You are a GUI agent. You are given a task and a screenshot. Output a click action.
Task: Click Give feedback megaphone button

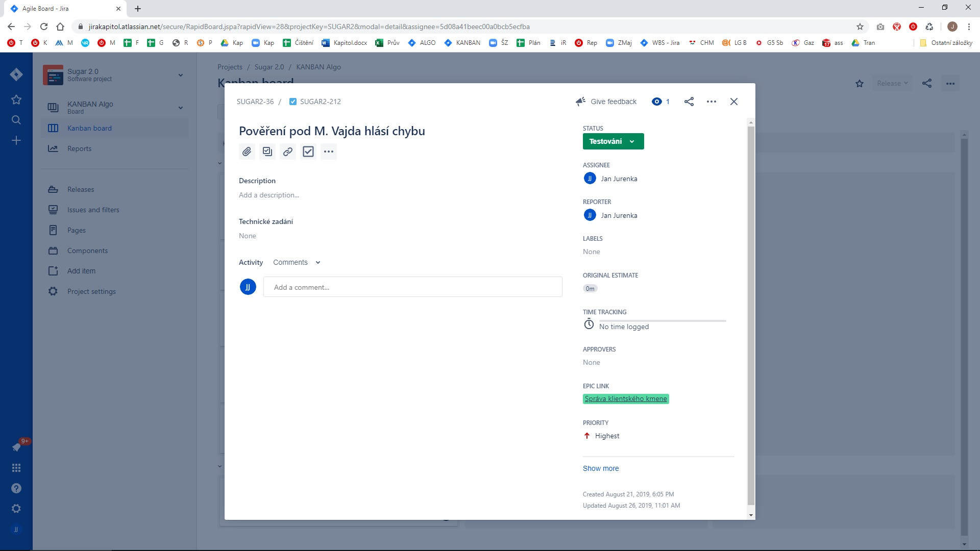click(x=606, y=102)
